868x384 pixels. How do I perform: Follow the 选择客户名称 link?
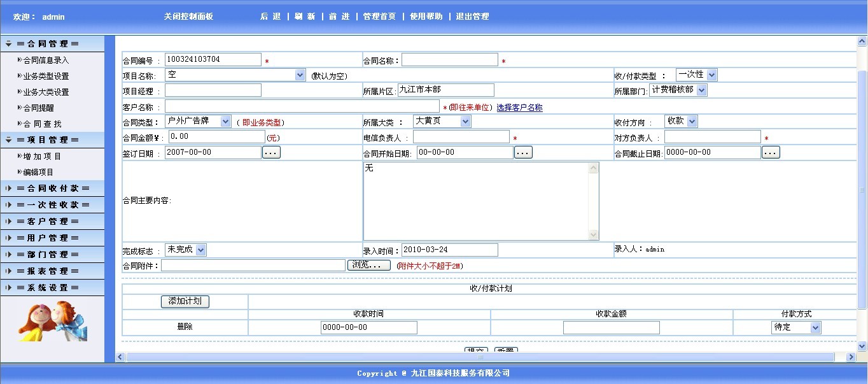coord(519,108)
